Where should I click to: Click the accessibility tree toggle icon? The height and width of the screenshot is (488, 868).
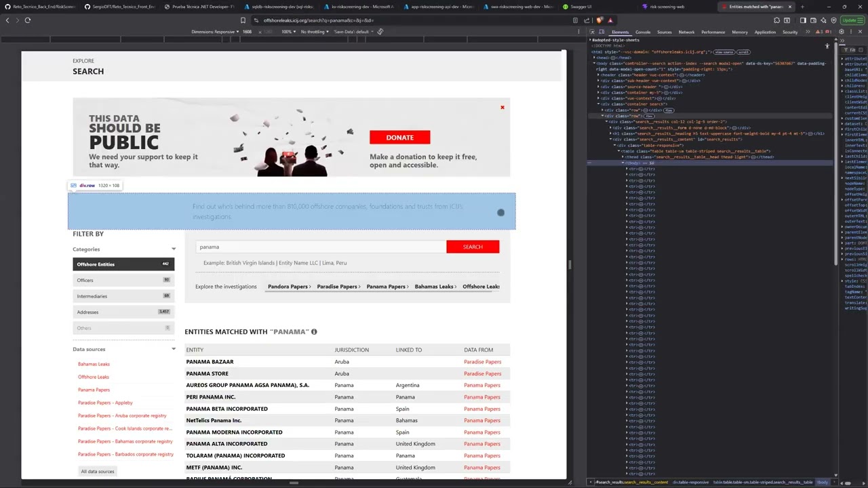point(827,46)
